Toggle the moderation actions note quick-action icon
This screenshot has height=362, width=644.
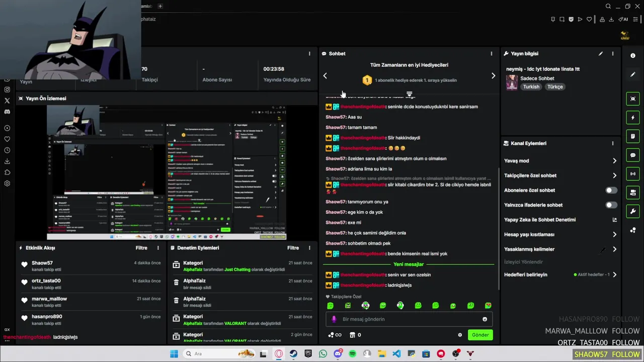tap(633, 136)
